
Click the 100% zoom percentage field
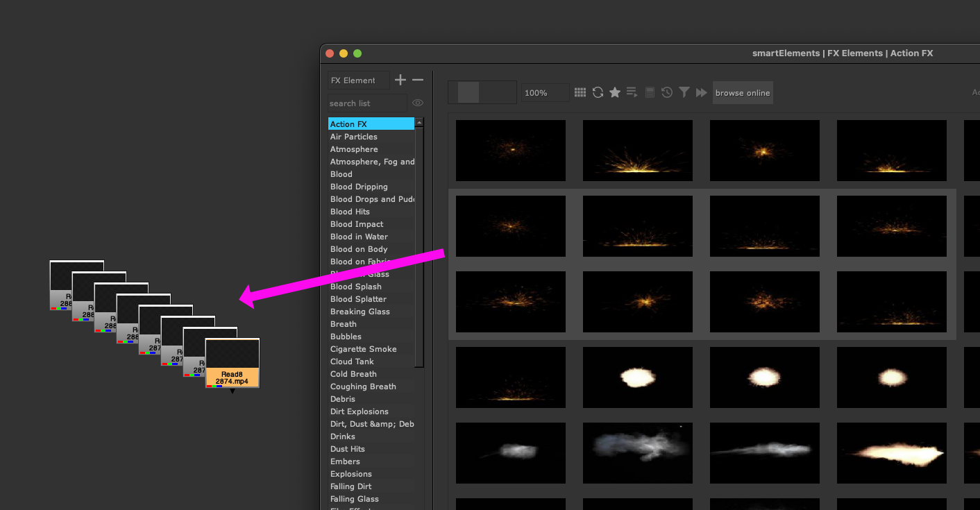[546, 92]
